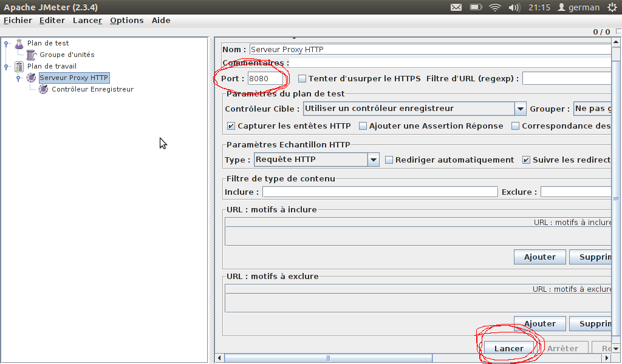Image resolution: width=622 pixels, height=364 pixels.
Task: Open the Fichier menu
Action: pyautogui.click(x=18, y=20)
